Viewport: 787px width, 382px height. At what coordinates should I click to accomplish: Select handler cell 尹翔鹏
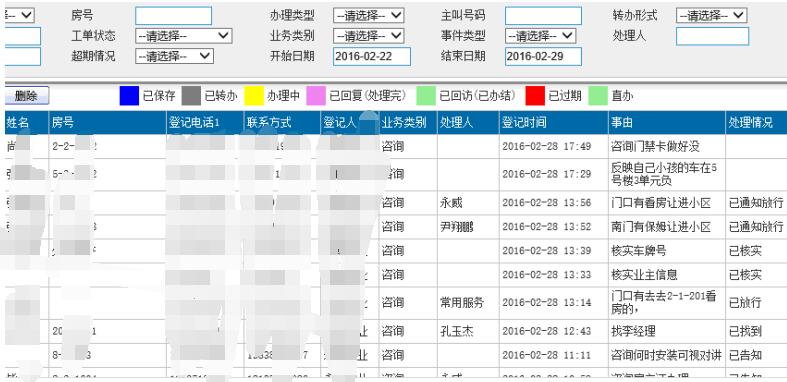(x=468, y=227)
